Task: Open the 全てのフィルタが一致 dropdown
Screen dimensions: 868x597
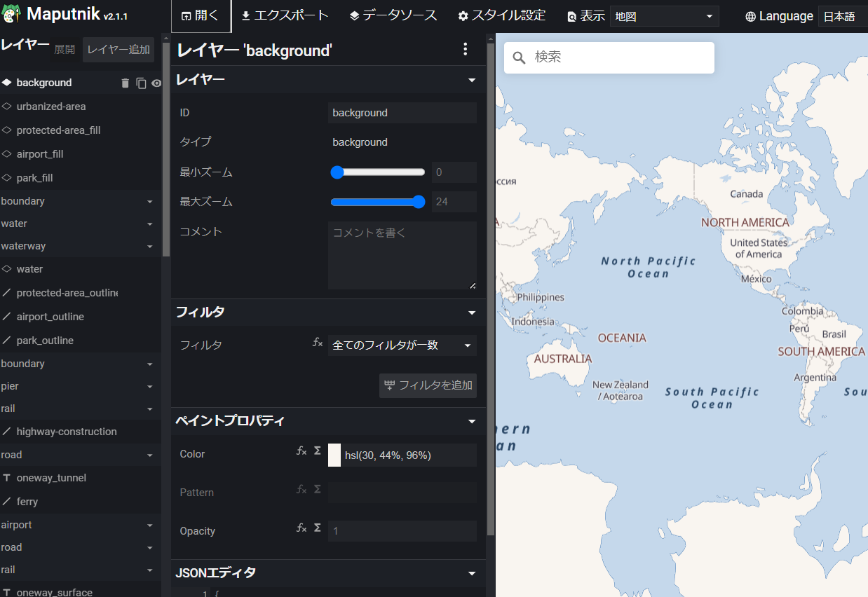Action: (402, 345)
